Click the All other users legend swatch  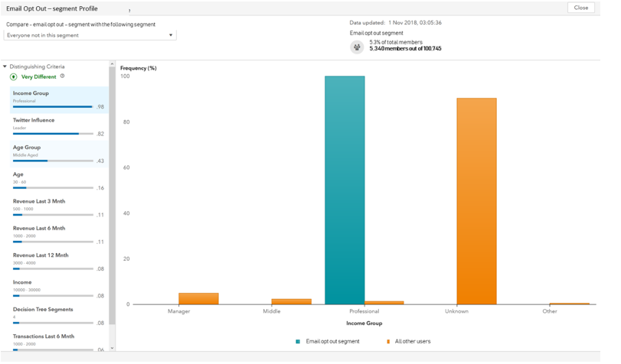(x=388, y=342)
